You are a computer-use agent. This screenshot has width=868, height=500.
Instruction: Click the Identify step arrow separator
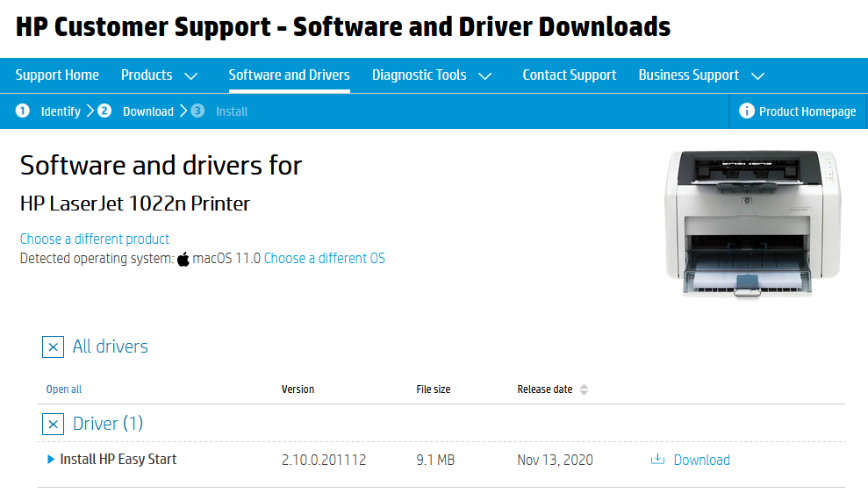point(90,111)
